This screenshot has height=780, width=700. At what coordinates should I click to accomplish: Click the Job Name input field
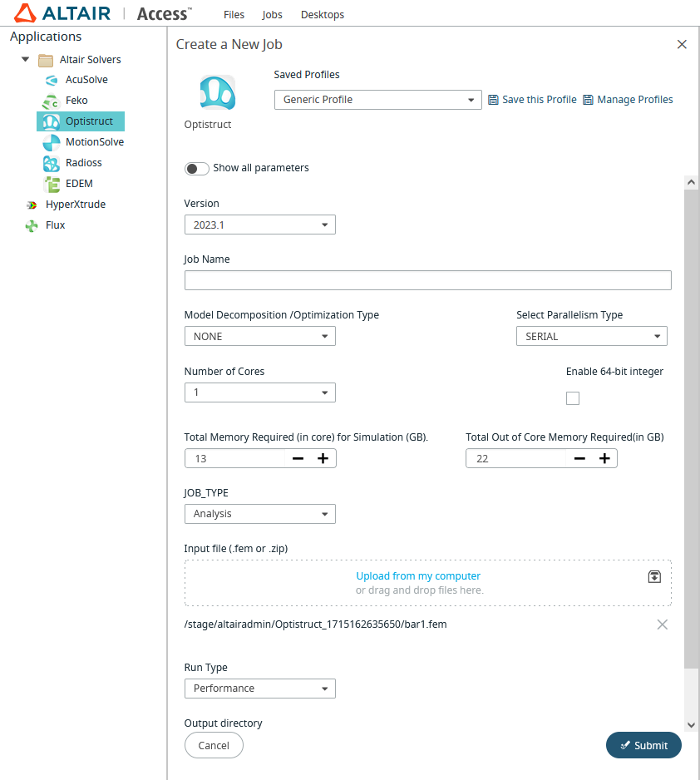[427, 281]
